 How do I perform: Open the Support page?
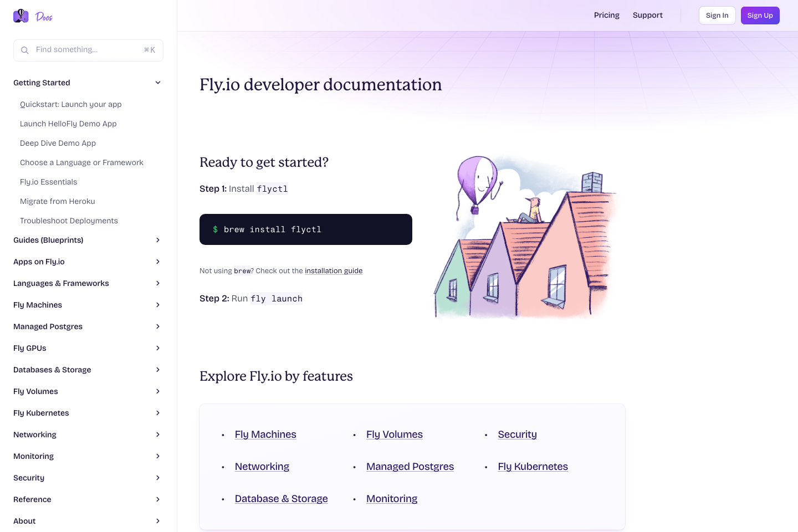(x=647, y=15)
